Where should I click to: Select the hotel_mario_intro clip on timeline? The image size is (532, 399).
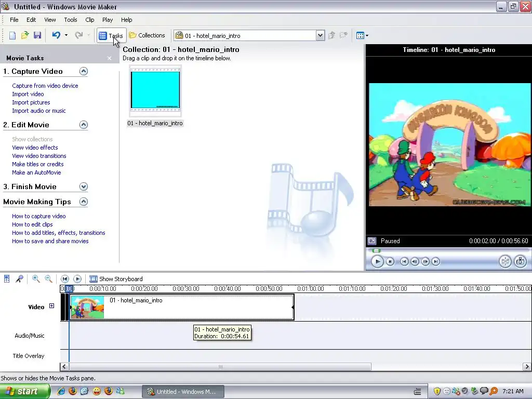[182, 307]
